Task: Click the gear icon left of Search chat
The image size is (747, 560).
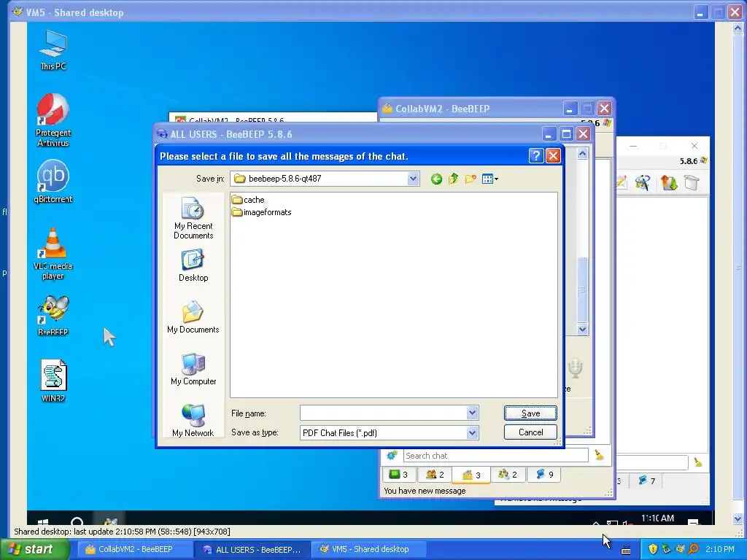Action: 392,456
